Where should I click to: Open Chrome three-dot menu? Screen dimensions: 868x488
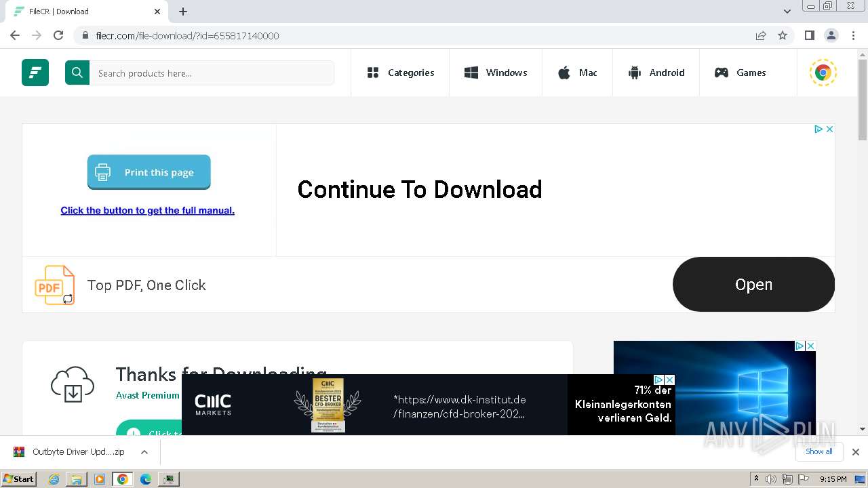click(x=854, y=35)
